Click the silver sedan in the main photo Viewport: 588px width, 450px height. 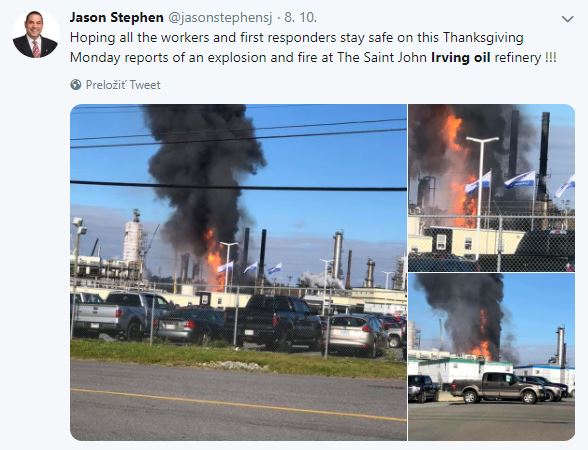click(356, 334)
